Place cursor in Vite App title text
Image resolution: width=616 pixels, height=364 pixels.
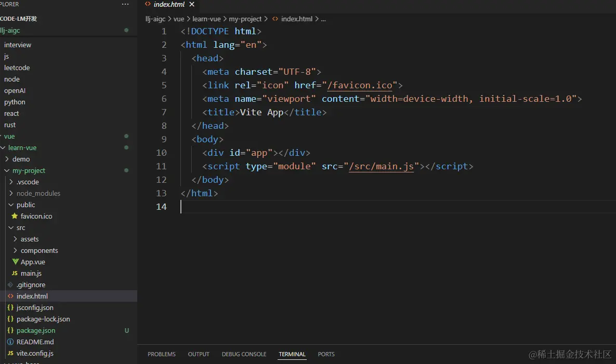261,113
